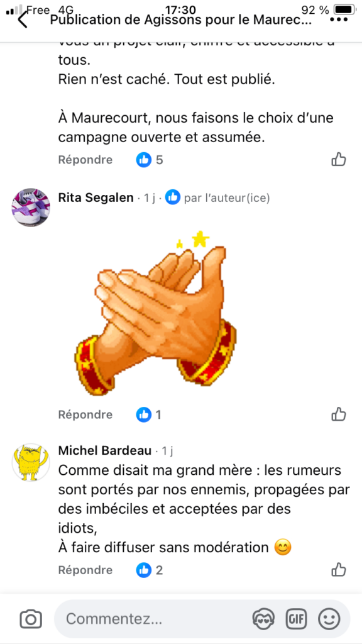This screenshot has height=644, width=362.
Task: Open camera to attach a photo
Action: (31, 619)
